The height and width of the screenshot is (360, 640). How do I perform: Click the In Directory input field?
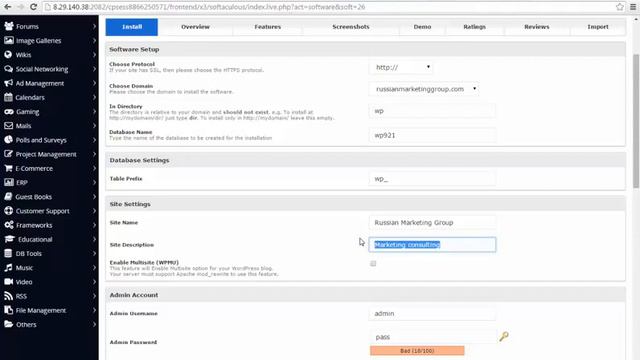pyautogui.click(x=432, y=111)
